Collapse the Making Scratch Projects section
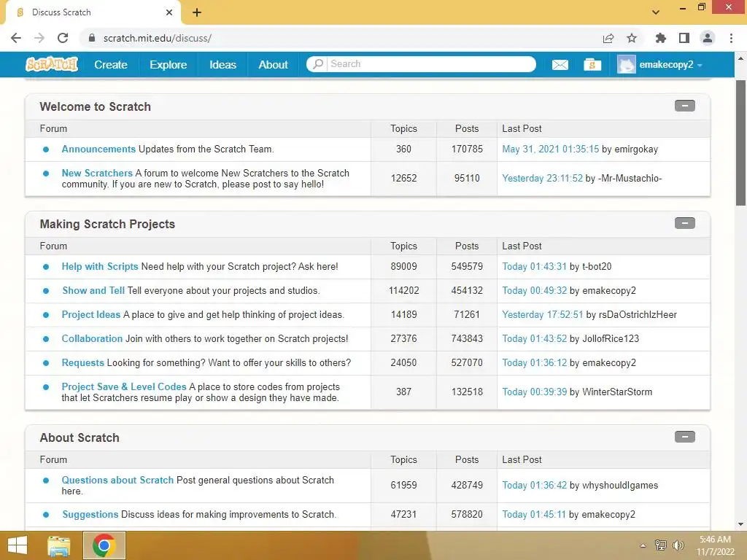This screenshot has height=560, width=747. (684, 223)
